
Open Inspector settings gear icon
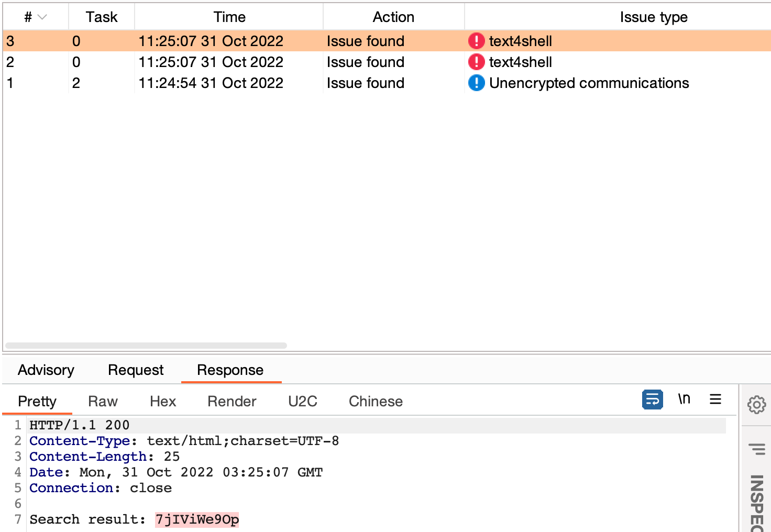point(756,404)
